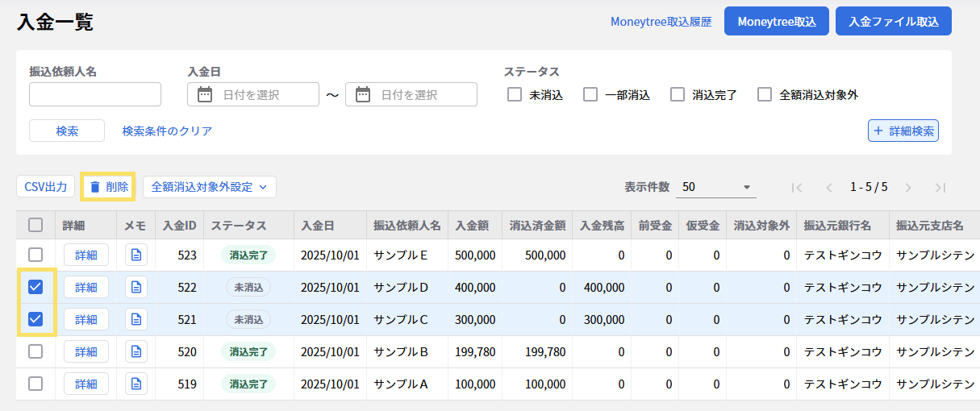The width and height of the screenshot is (980, 411).
Task: Expand the 詳細検索 advanced search panel
Action: coord(903,131)
